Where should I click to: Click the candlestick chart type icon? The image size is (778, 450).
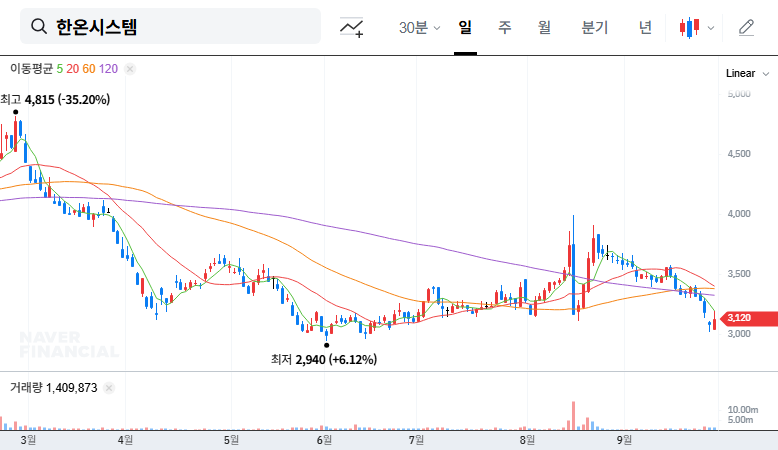(690, 28)
